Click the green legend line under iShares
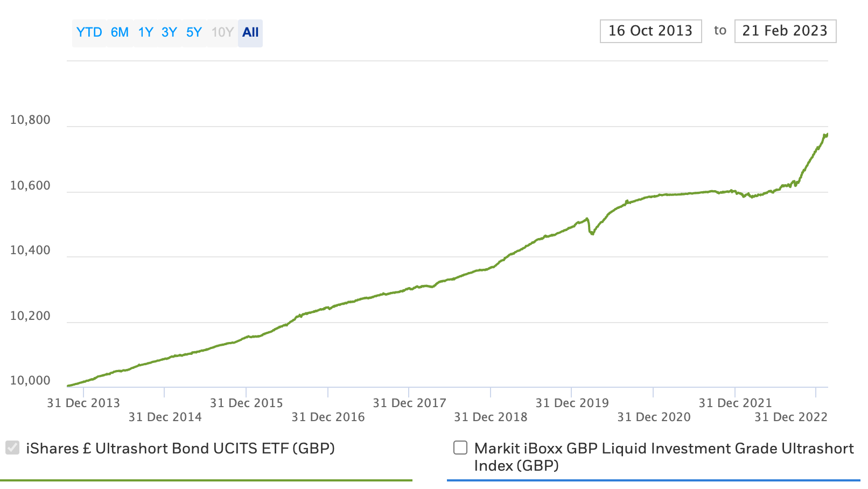 click(x=206, y=480)
